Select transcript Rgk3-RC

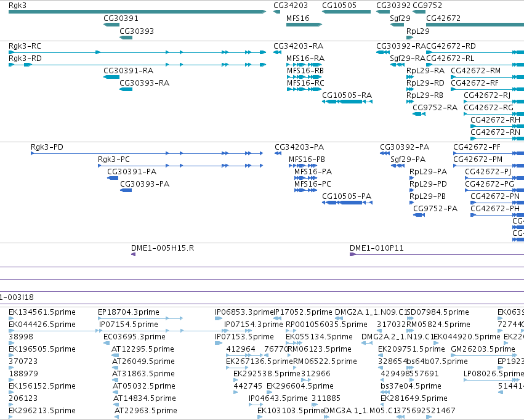click(137, 52)
